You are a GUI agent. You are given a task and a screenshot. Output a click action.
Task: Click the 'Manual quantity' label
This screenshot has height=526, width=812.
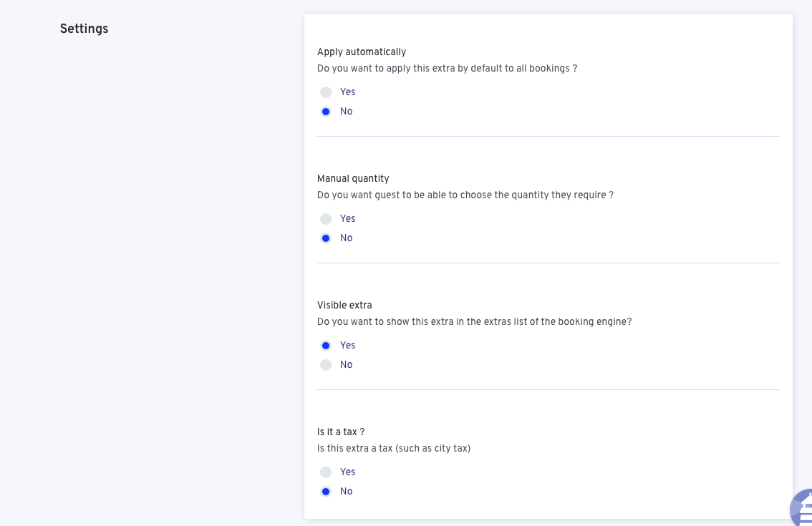click(353, 179)
